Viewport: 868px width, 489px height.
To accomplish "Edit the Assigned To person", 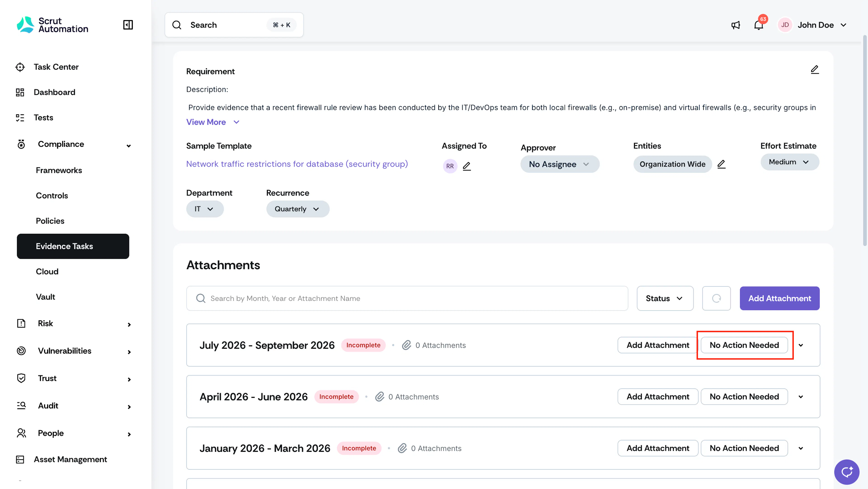I will [x=467, y=166].
